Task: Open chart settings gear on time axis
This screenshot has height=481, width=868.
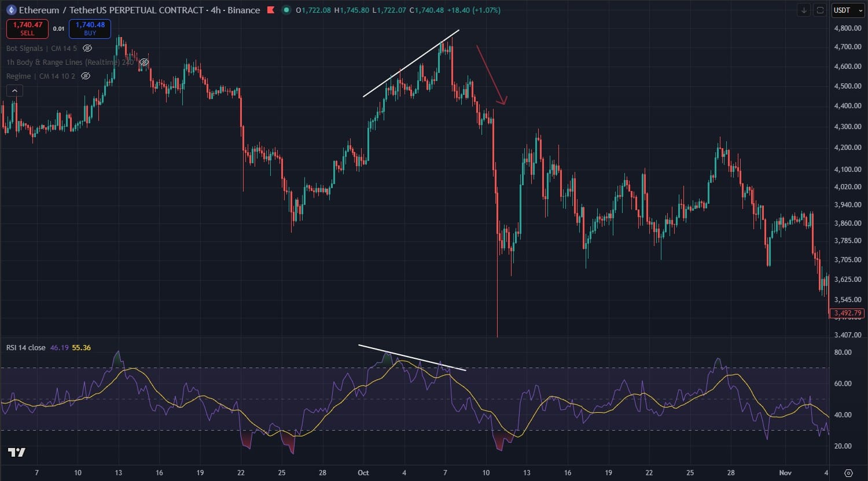Action: 849,473
